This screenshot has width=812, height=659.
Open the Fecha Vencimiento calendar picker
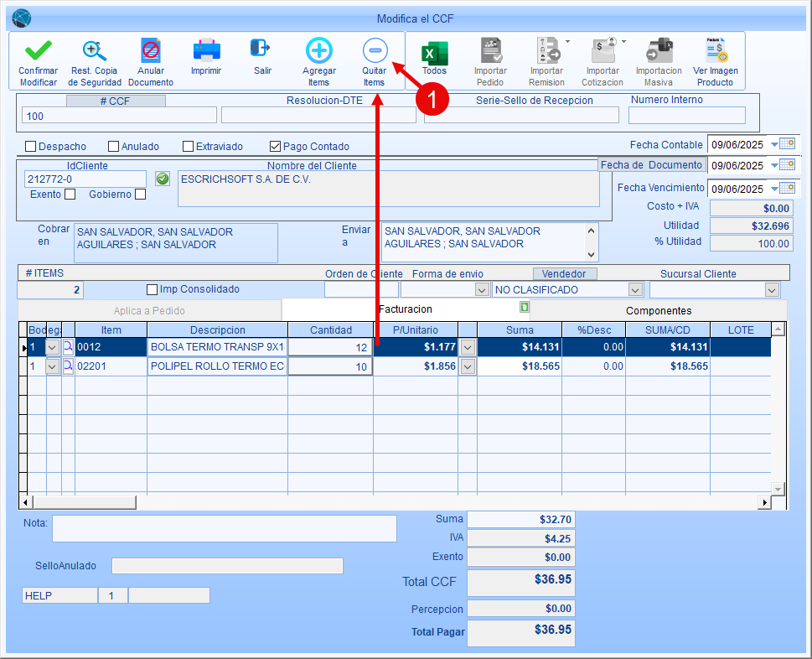pyautogui.click(x=787, y=188)
